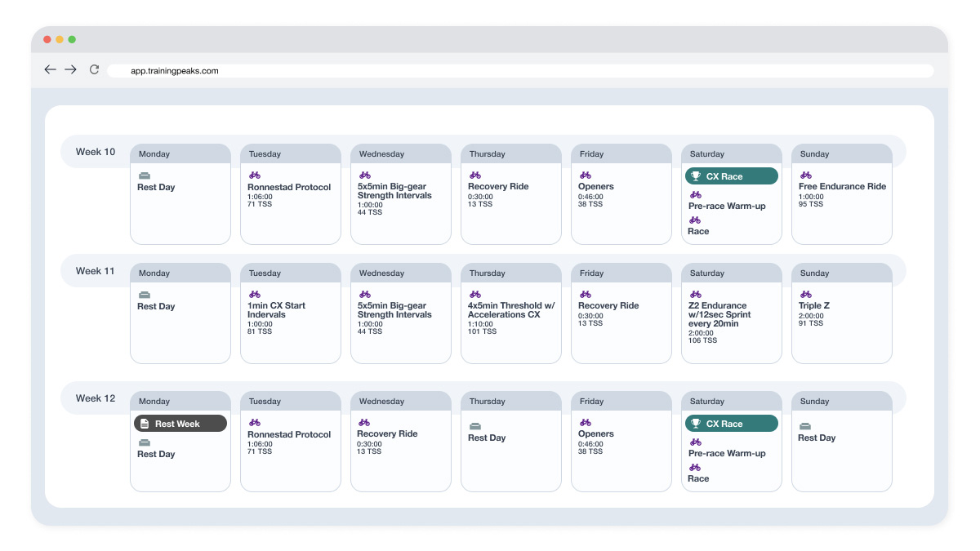Open Z2 Endurance w/12sec Sprint workout
This screenshot has height=551, width=980.
click(719, 314)
